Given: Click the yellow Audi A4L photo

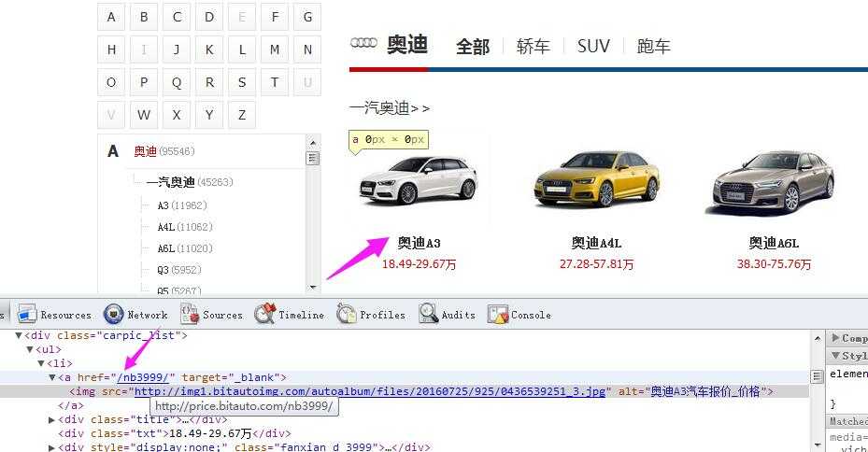Looking at the screenshot, I should coord(597,178).
